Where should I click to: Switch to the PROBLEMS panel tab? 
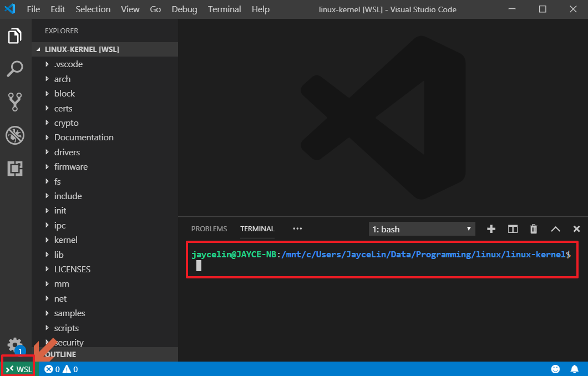209,228
